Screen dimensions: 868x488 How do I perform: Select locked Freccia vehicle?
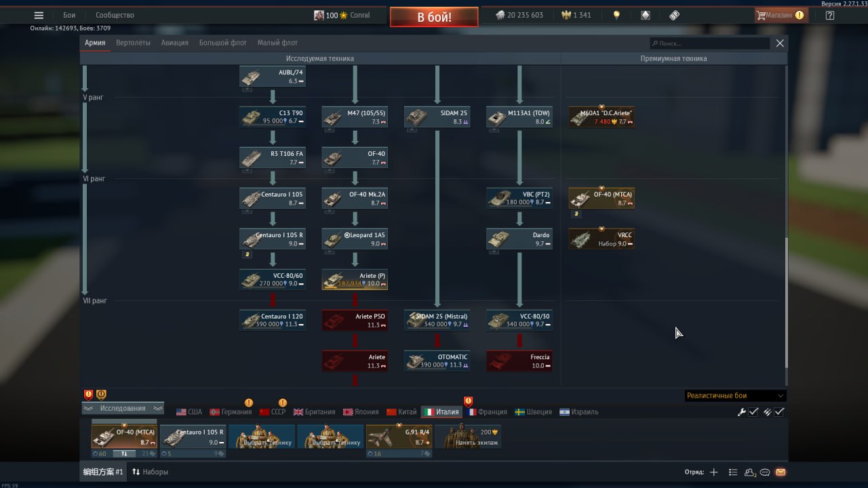[519, 361]
